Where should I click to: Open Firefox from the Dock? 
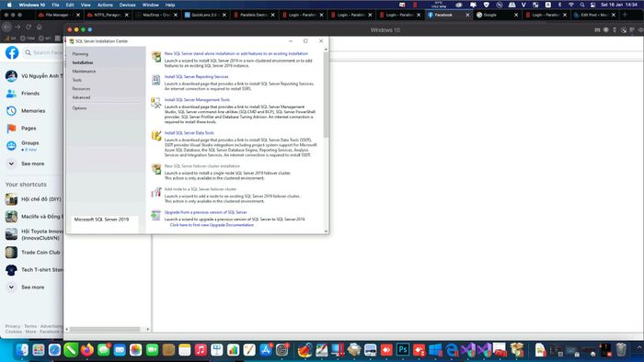coord(86,350)
